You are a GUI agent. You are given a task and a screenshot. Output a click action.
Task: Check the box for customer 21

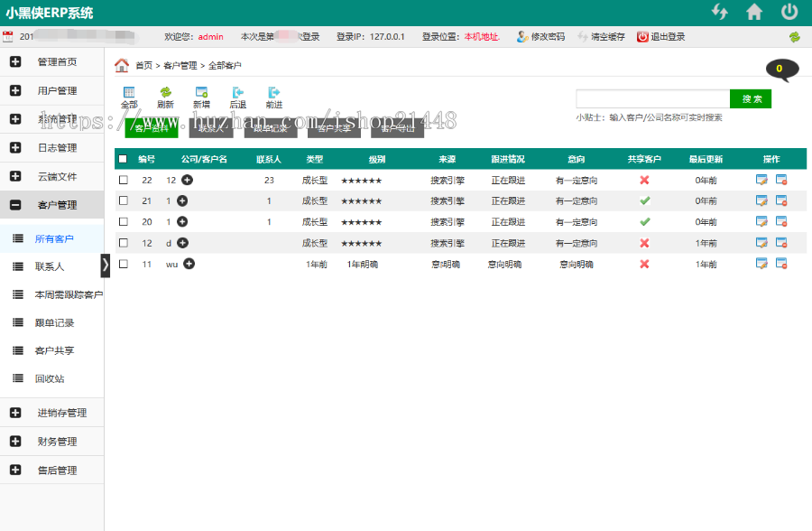pos(124,200)
